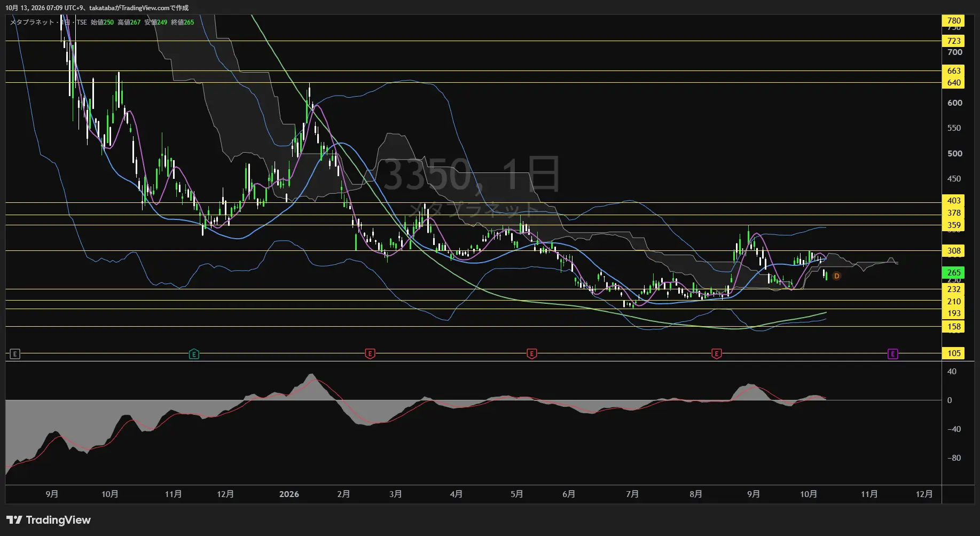Click the red E marker in mid-May

click(x=531, y=354)
